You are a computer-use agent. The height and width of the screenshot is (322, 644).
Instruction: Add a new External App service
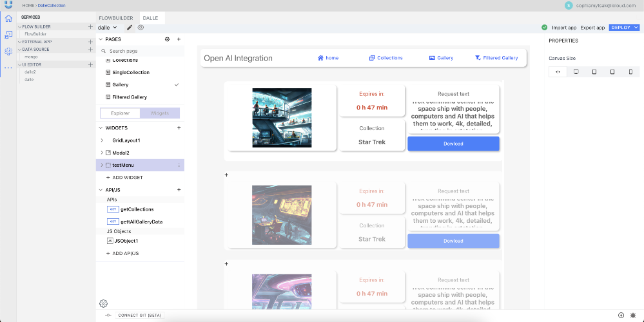click(x=90, y=42)
